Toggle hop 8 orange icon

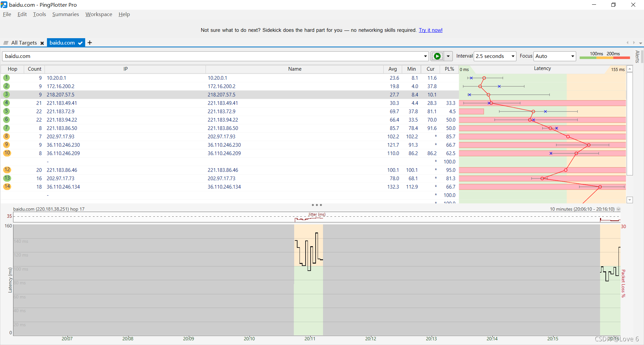click(6, 136)
